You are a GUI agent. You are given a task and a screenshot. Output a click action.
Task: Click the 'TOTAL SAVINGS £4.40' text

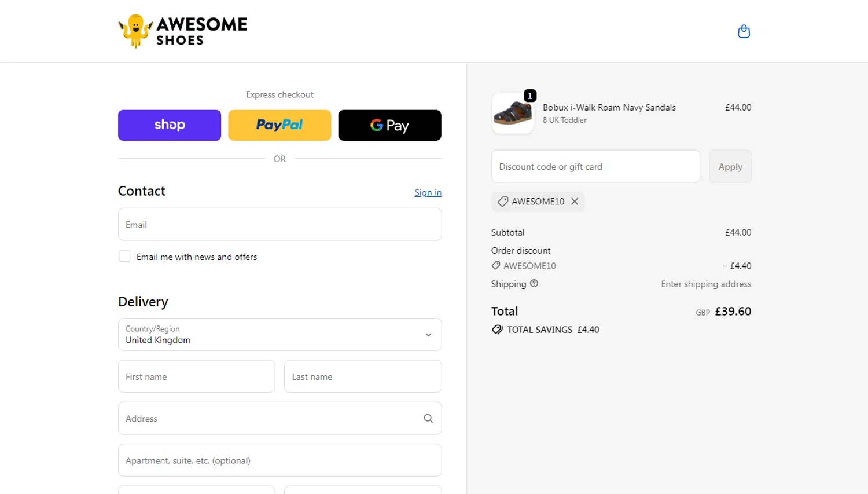click(553, 330)
